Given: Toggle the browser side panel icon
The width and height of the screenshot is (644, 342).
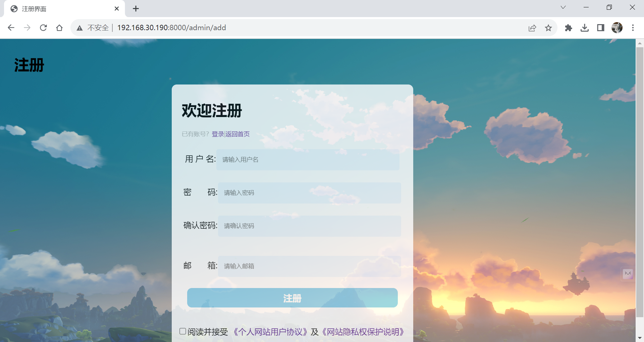Looking at the screenshot, I should tap(601, 28).
